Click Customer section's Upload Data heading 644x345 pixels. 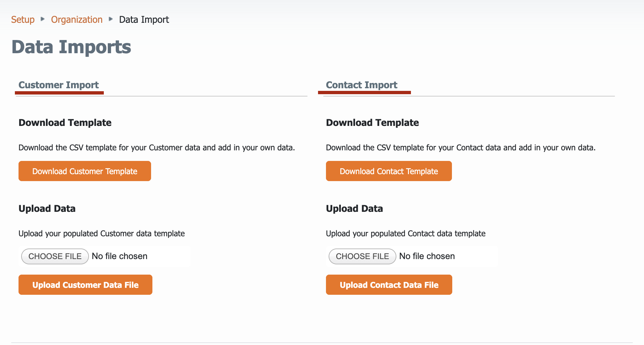tap(47, 209)
